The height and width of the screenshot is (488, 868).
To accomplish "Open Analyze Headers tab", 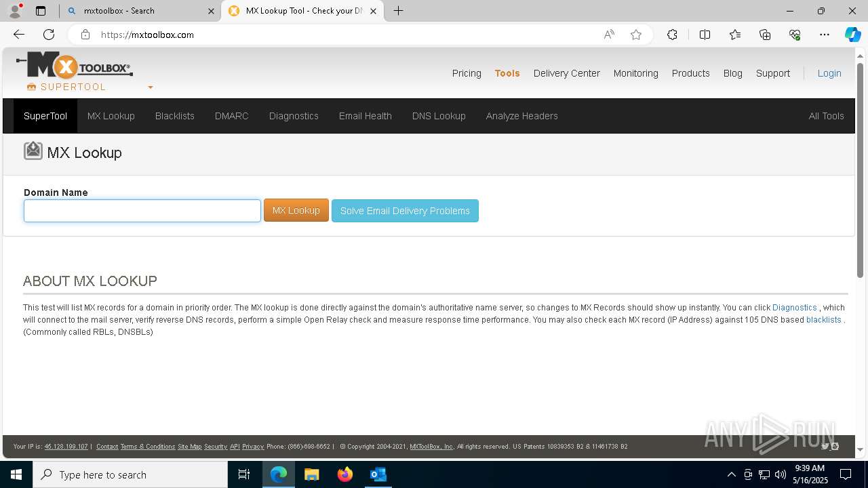I will click(522, 116).
